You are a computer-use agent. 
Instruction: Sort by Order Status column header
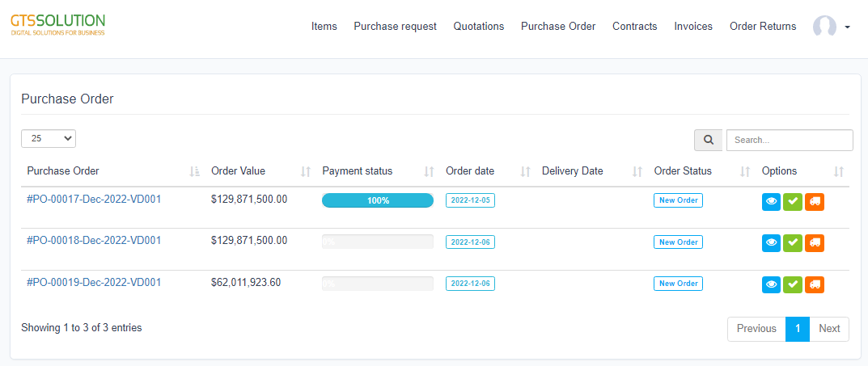[683, 171]
